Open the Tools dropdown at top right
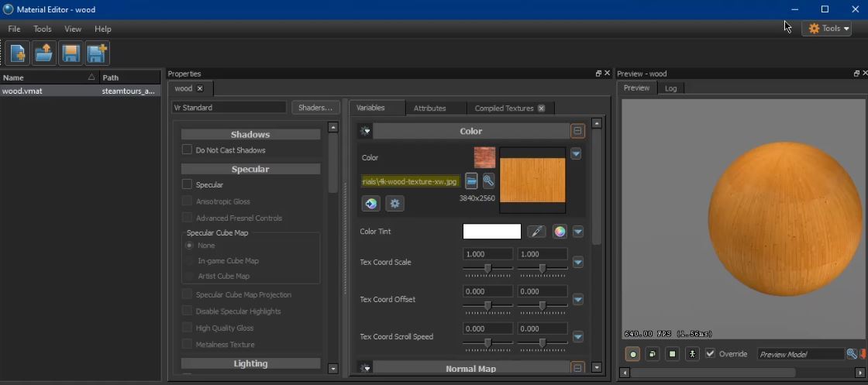 pyautogui.click(x=826, y=29)
